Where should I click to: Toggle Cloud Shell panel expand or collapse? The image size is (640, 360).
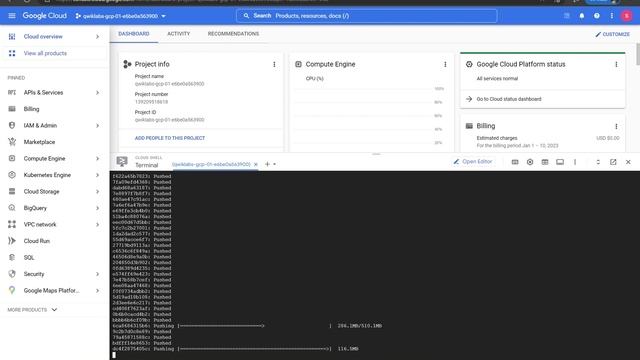pos(598,162)
